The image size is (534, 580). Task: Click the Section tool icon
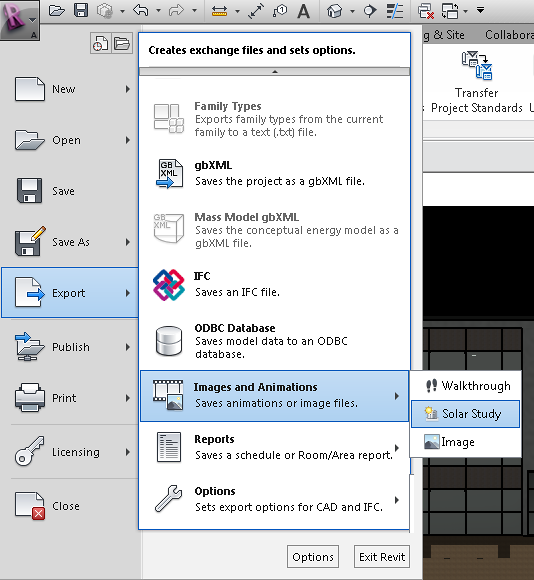pyautogui.click(x=369, y=11)
